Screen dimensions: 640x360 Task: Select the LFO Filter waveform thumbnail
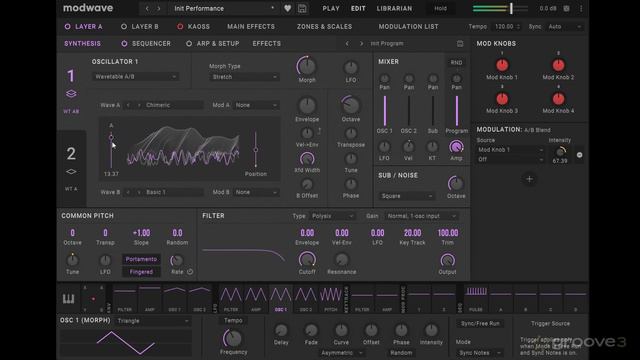pyautogui.click(x=231, y=298)
